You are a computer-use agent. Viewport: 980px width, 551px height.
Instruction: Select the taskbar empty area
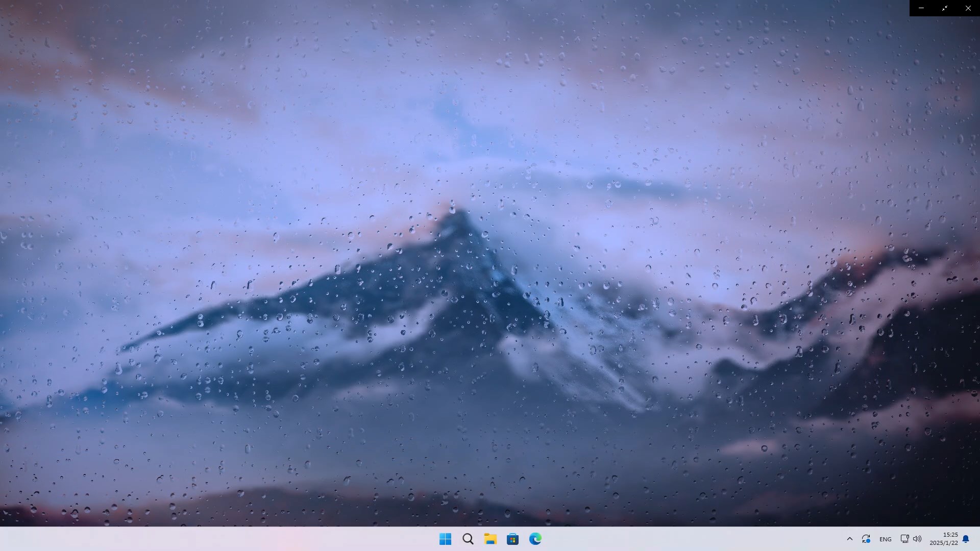pyautogui.click(x=204, y=539)
